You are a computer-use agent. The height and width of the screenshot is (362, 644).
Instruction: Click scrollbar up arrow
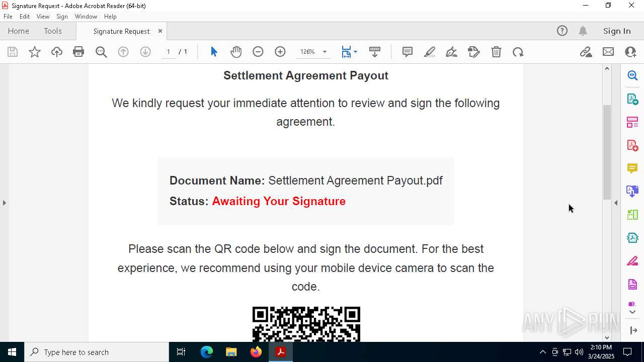[607, 68]
